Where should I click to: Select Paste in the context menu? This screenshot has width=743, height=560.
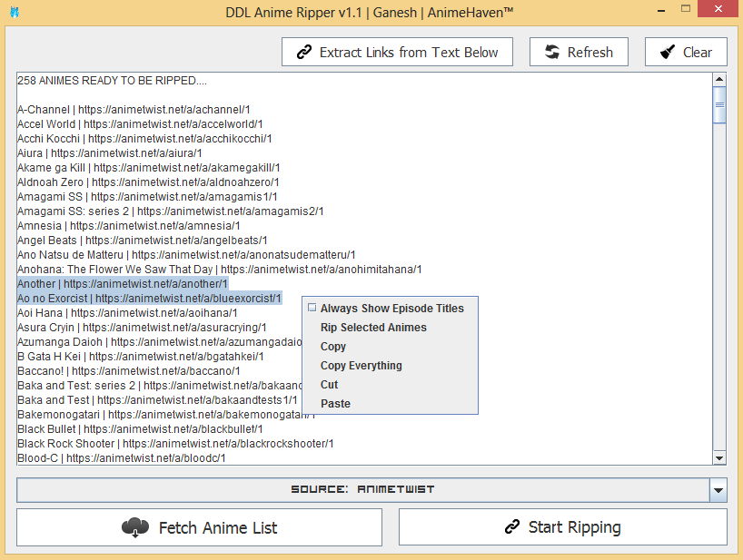point(335,404)
